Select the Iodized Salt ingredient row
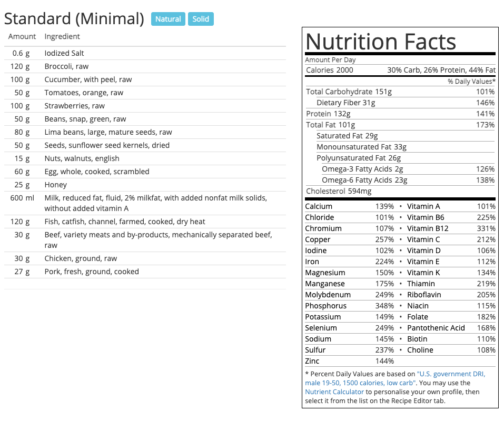504x421 pixels. [64, 53]
